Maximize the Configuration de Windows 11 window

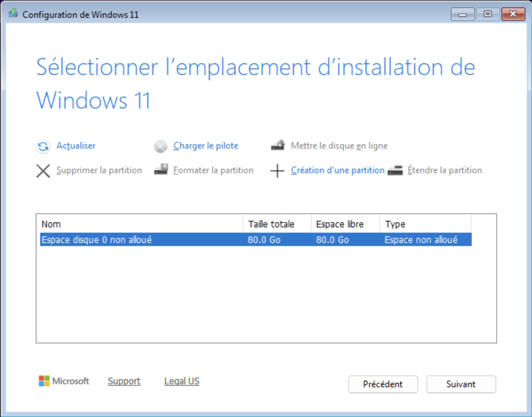coord(487,14)
